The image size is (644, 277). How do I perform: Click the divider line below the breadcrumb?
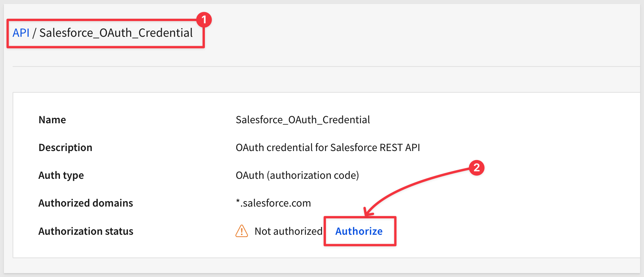pos(313,67)
